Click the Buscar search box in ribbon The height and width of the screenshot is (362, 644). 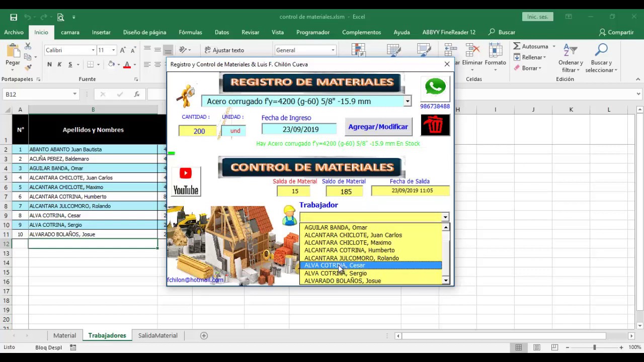(502, 32)
